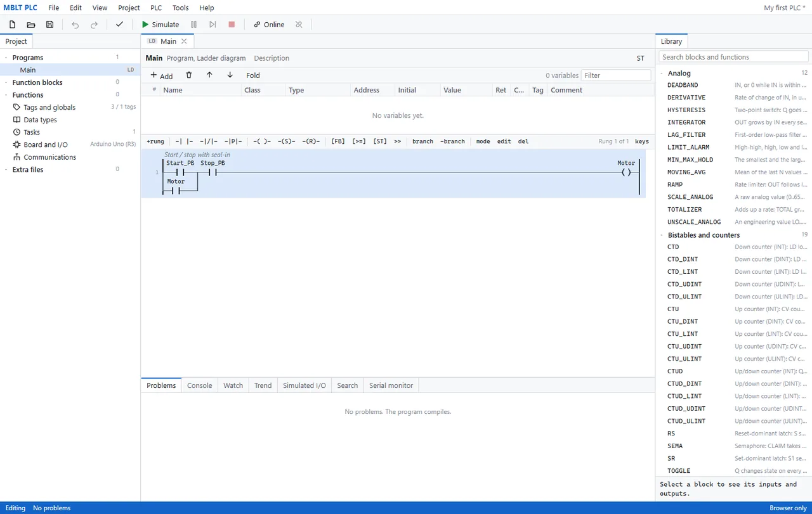Insert a set coil -(S)-
Viewport: 812px width, 514px height.
(286, 141)
